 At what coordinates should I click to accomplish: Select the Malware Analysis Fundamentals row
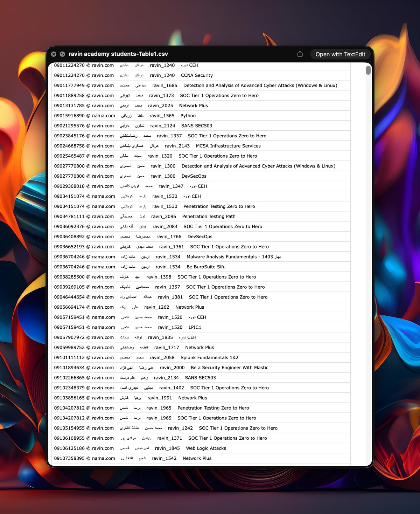click(x=233, y=257)
